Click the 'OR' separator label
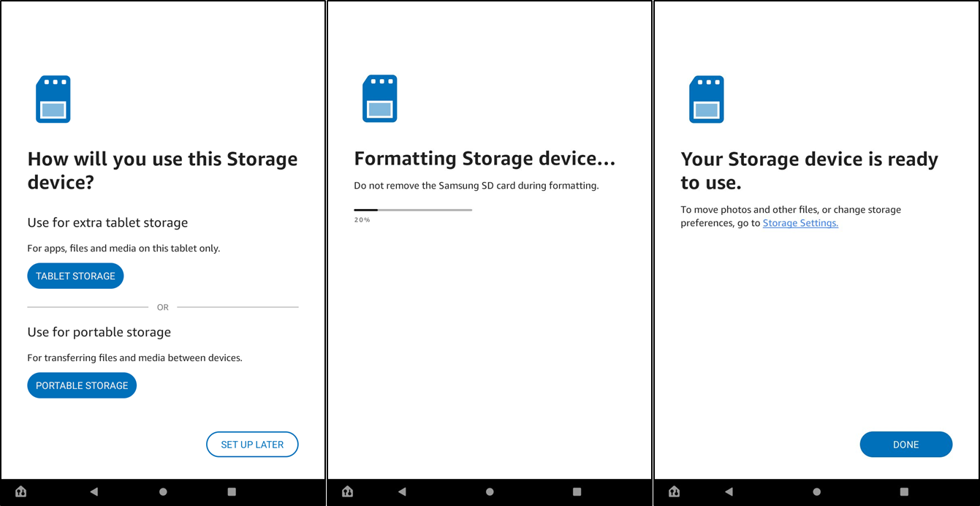This screenshot has height=506, width=980. coord(163,307)
